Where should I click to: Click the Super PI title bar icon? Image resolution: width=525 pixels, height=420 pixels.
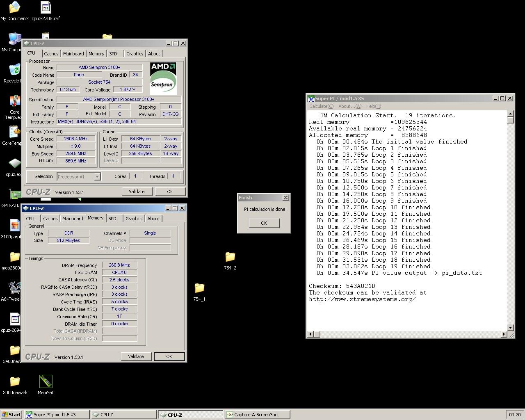coord(311,98)
